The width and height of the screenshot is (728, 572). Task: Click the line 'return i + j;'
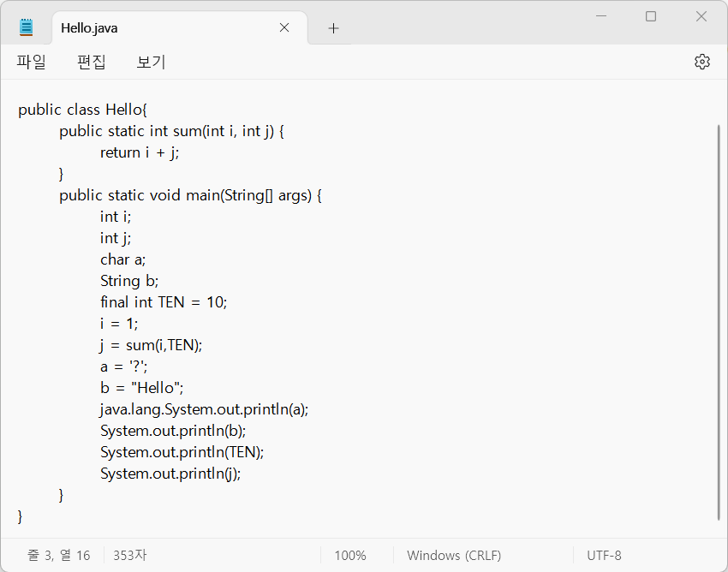140,152
